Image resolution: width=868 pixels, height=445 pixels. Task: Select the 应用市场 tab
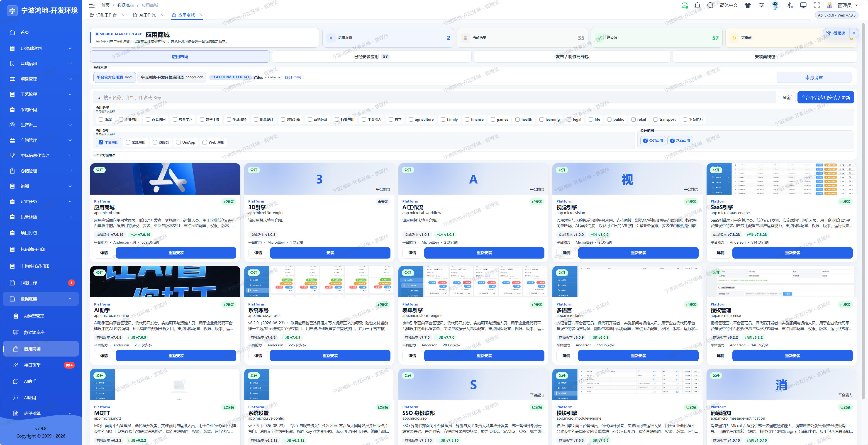tap(180, 57)
